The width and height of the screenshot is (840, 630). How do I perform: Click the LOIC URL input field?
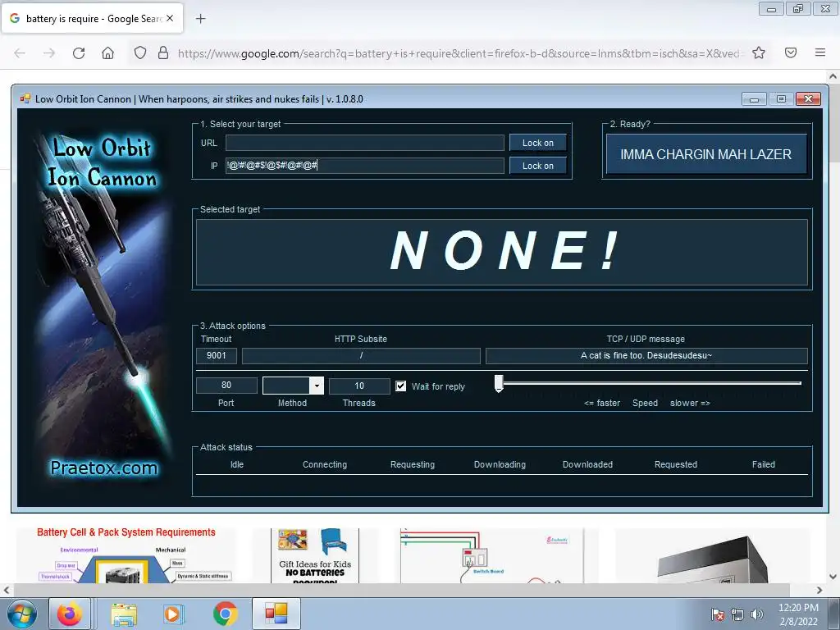point(364,143)
